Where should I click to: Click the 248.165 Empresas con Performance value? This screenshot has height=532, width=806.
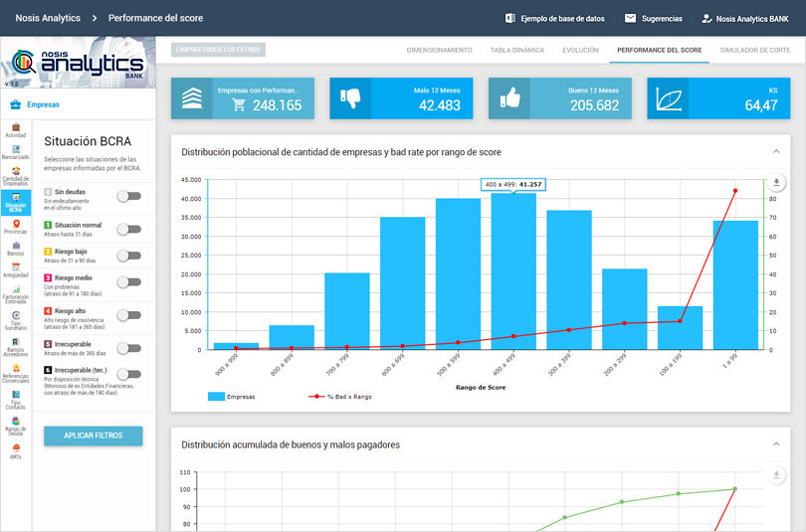277,105
